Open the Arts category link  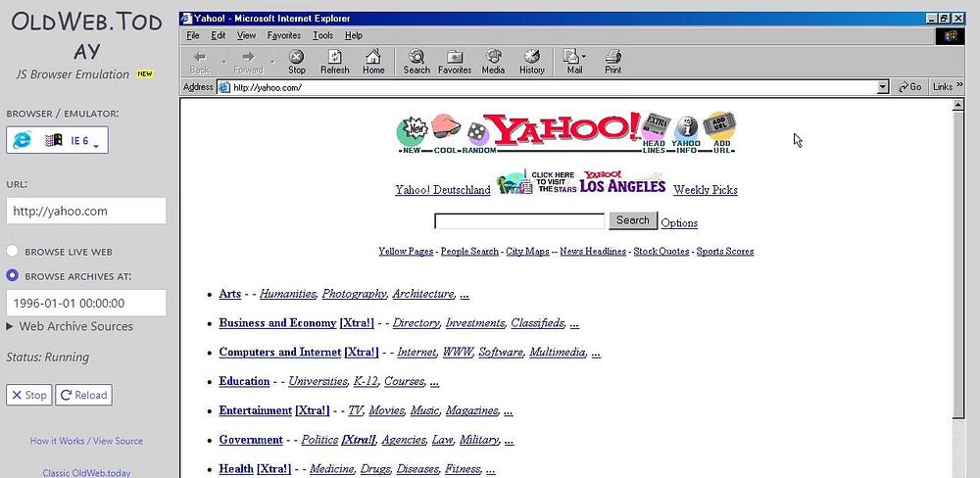pyautogui.click(x=229, y=294)
